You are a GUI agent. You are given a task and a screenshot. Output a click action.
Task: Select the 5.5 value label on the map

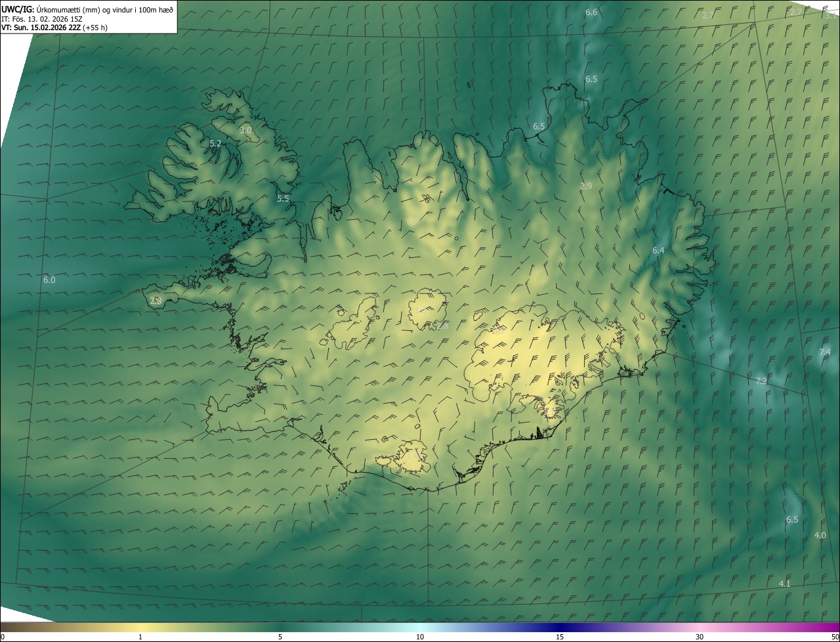(283, 198)
